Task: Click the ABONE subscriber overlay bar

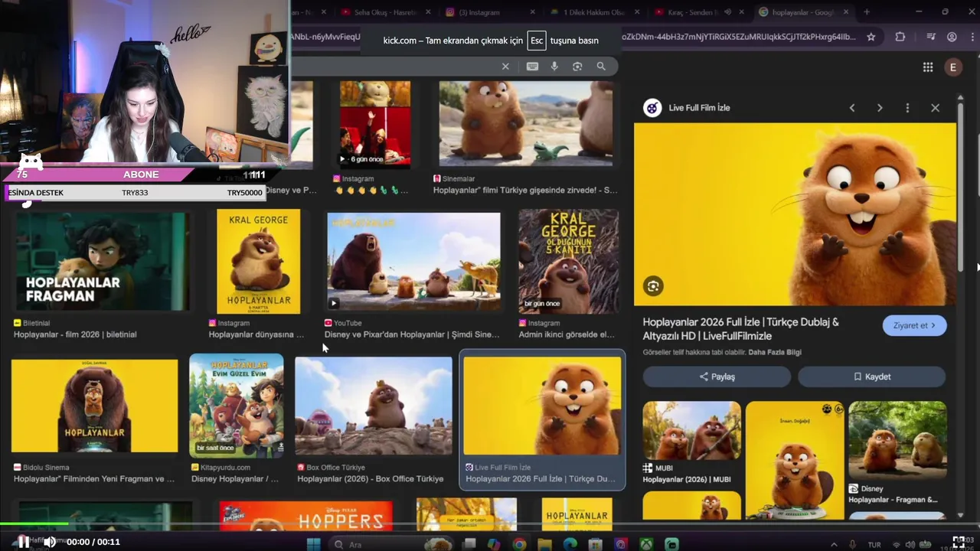Action: (141, 174)
